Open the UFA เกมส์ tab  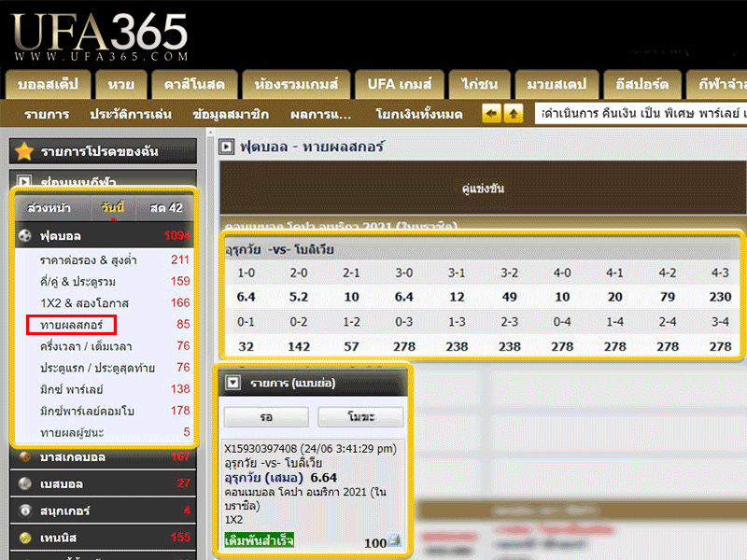tap(400, 84)
